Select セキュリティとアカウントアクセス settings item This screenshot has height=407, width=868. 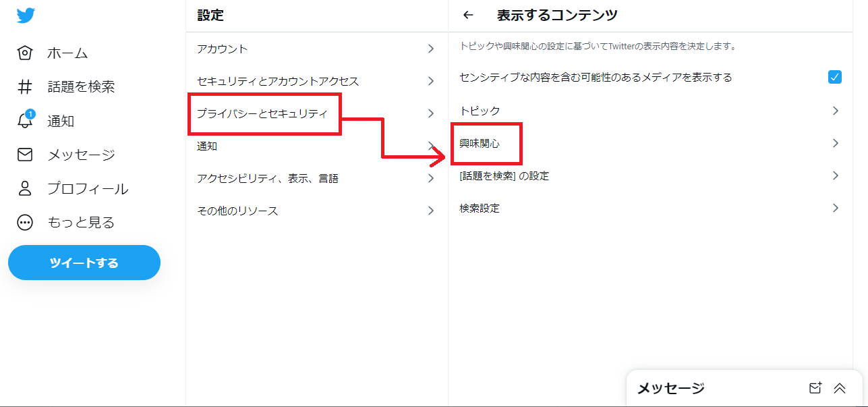pos(317,81)
